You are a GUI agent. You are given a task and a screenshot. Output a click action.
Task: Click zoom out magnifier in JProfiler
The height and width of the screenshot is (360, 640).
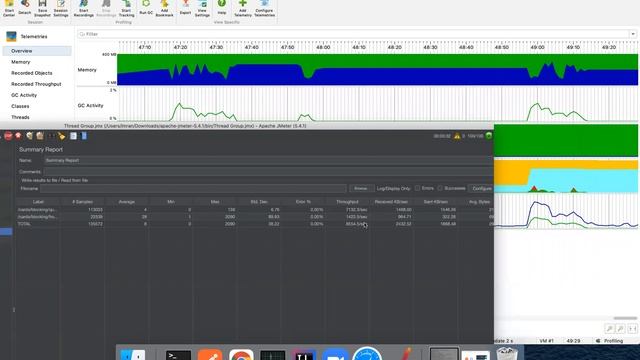coord(621,329)
